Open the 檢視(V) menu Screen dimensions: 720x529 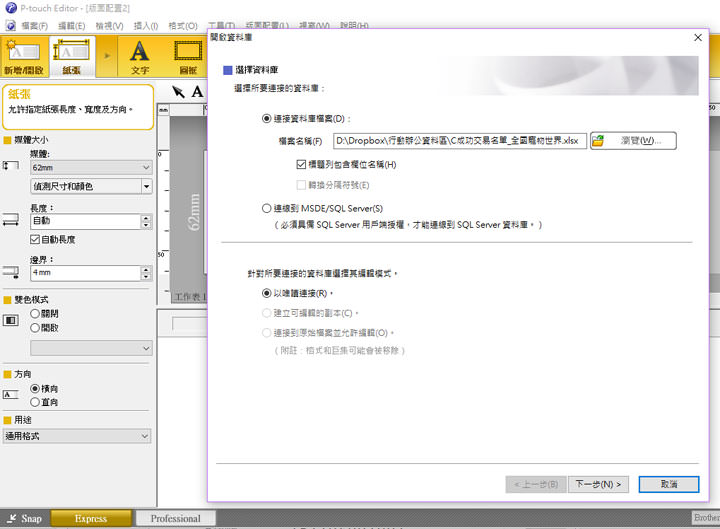(x=109, y=26)
